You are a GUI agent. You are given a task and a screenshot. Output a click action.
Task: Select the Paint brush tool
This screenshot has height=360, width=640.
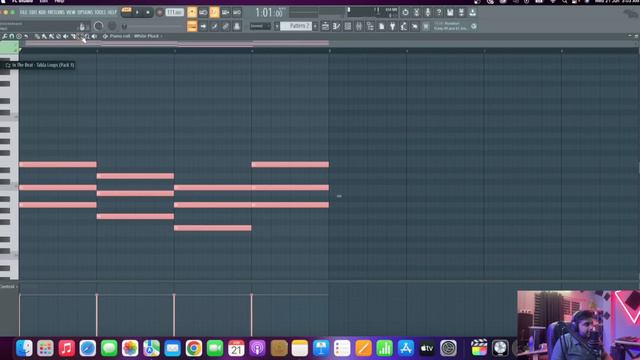coord(44,36)
